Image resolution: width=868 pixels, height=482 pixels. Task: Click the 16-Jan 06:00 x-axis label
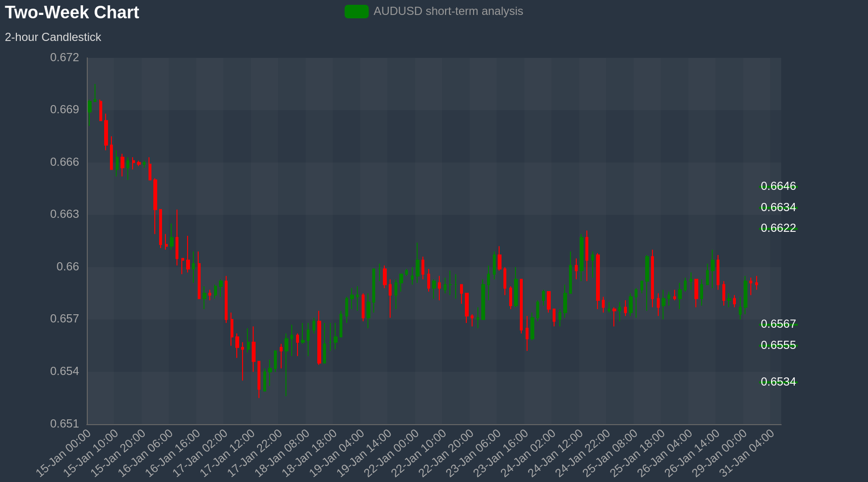[x=146, y=453]
